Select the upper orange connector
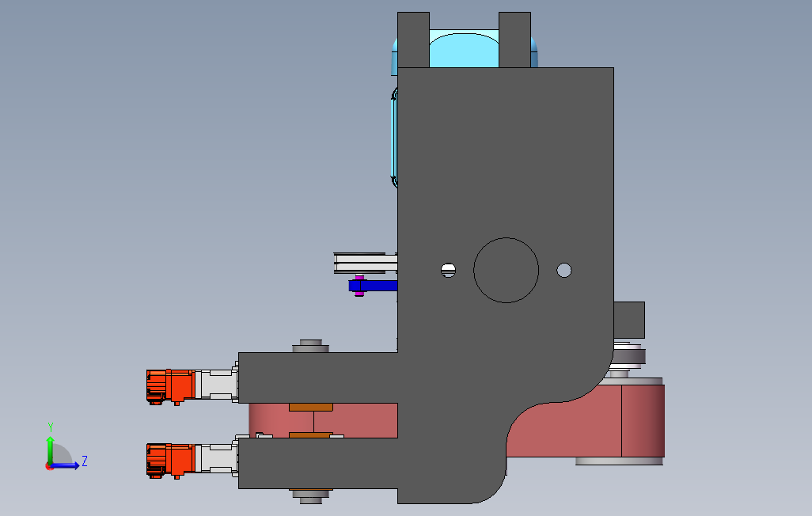Viewport: 812px width, 516px height. click(170, 386)
